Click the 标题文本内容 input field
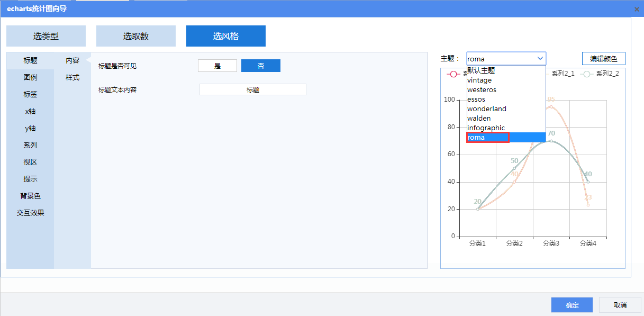 pos(253,90)
